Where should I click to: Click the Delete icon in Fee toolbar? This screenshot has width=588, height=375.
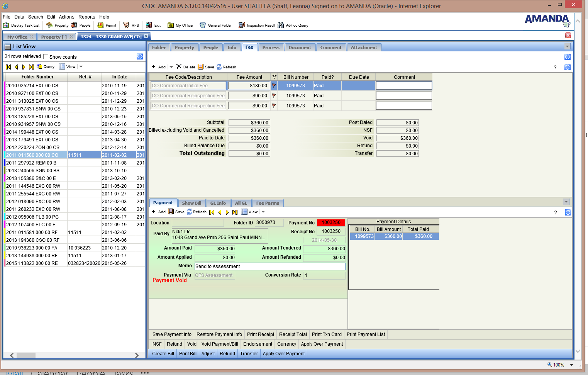179,67
